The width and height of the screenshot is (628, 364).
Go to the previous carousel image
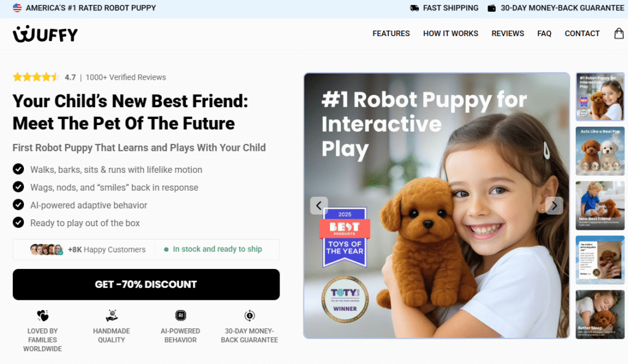(319, 206)
